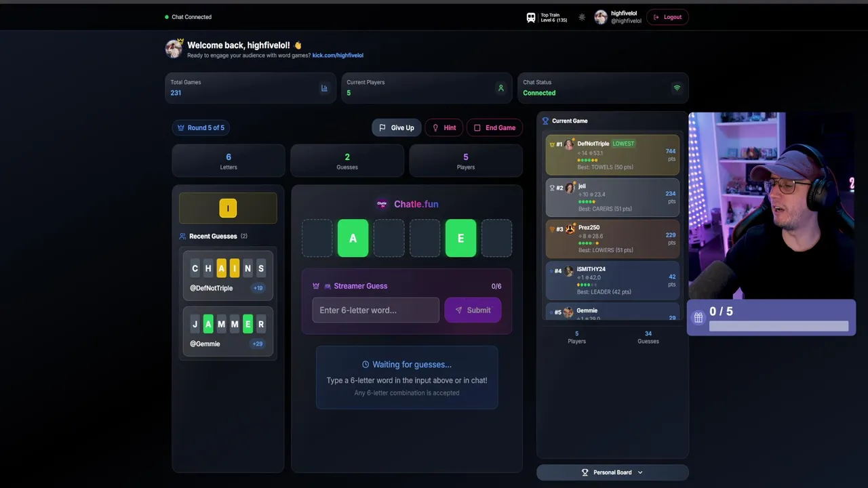Open iSMITHY24's #4 leaderboard card

[x=612, y=280]
